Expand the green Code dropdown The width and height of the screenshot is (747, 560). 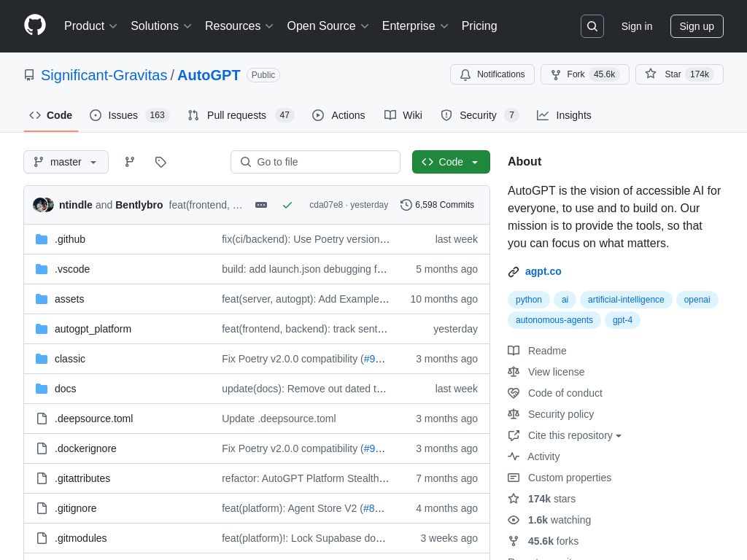point(451,162)
